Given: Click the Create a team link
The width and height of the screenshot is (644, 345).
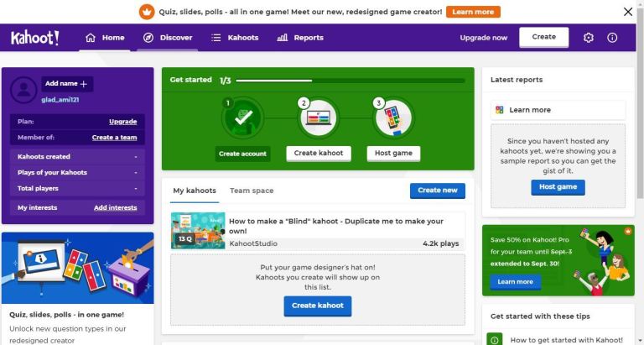Looking at the screenshot, I should (x=114, y=138).
